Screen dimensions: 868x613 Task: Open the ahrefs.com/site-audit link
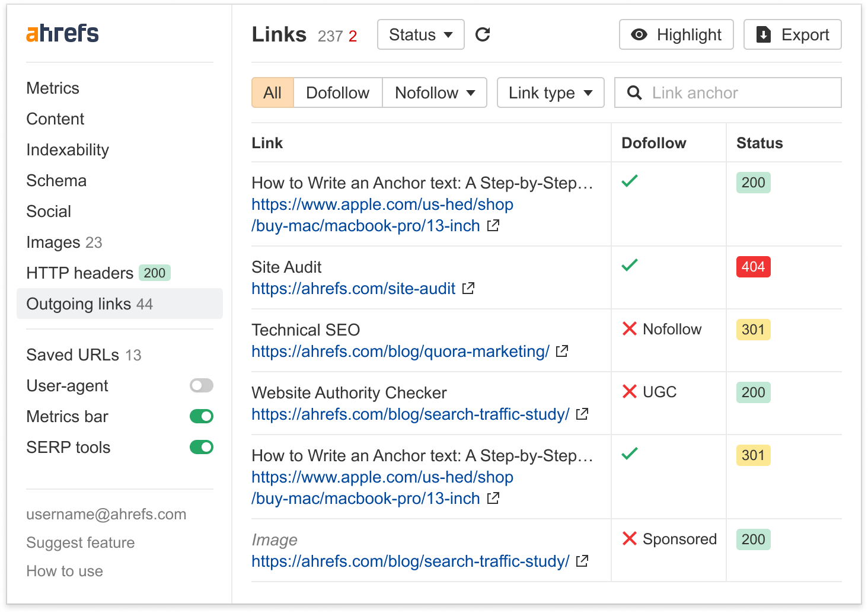[353, 288]
